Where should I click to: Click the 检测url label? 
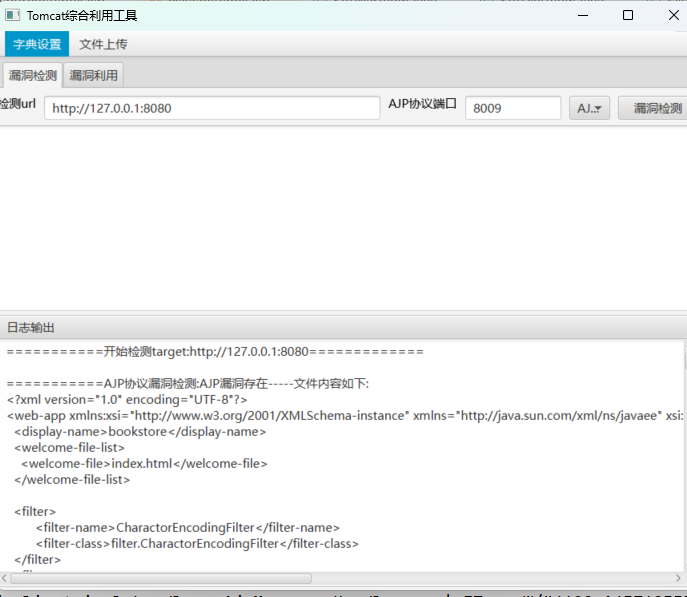18,104
